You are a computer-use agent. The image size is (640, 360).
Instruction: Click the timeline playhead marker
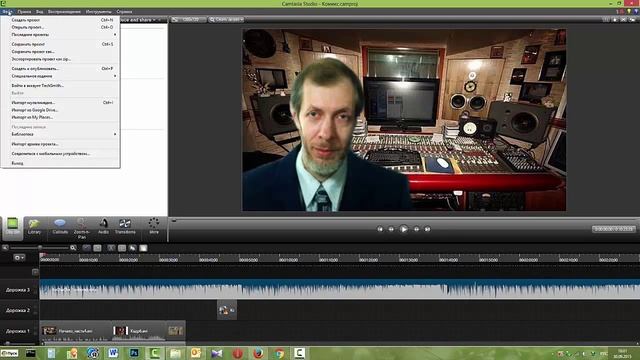[42, 256]
